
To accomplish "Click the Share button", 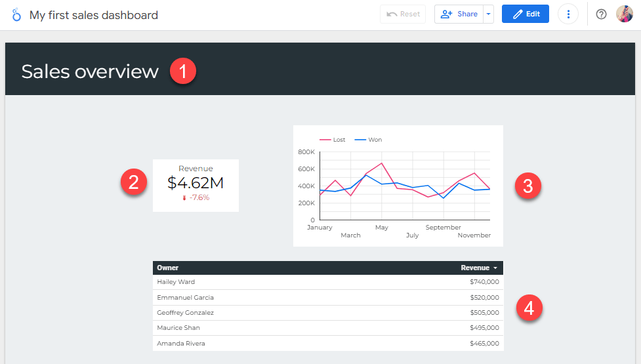I will tap(459, 14).
